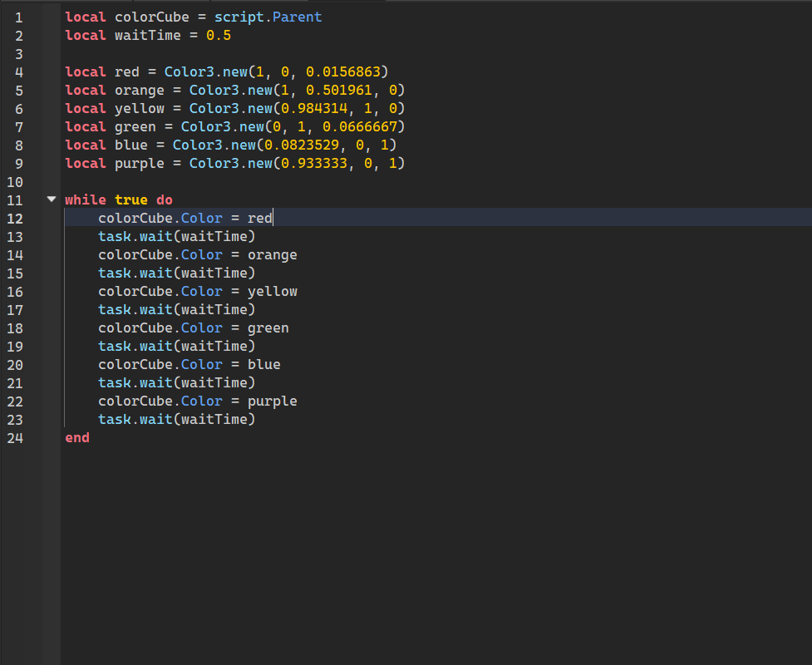Click 'Color' property on line 20
The image size is (812, 665).
point(201,365)
